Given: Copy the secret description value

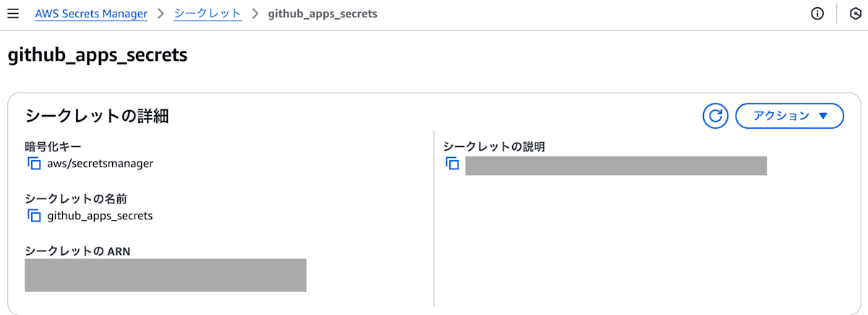Looking at the screenshot, I should (x=452, y=164).
